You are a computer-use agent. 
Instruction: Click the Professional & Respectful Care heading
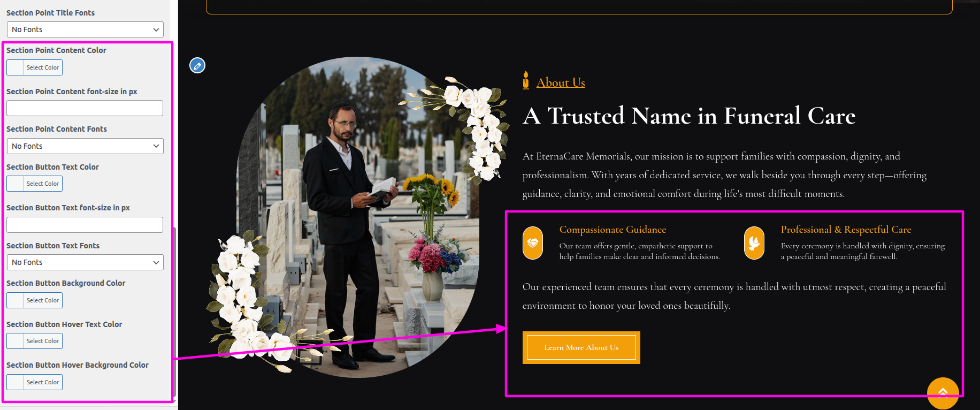[846, 230]
